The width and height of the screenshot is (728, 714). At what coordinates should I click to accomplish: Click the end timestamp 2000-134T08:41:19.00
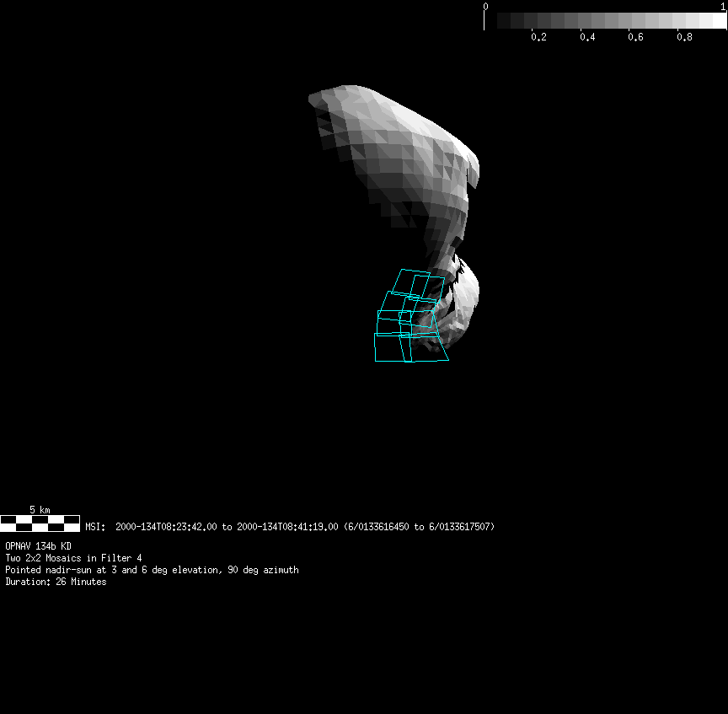tap(288, 527)
